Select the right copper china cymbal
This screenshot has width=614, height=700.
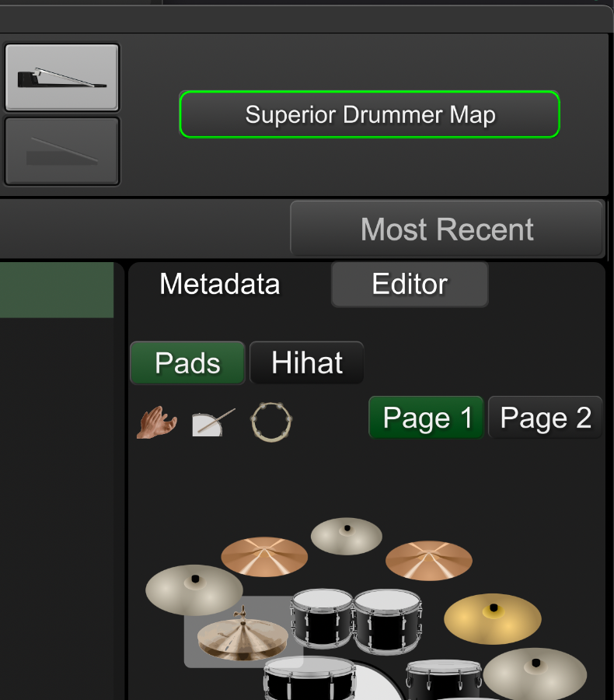tap(429, 560)
